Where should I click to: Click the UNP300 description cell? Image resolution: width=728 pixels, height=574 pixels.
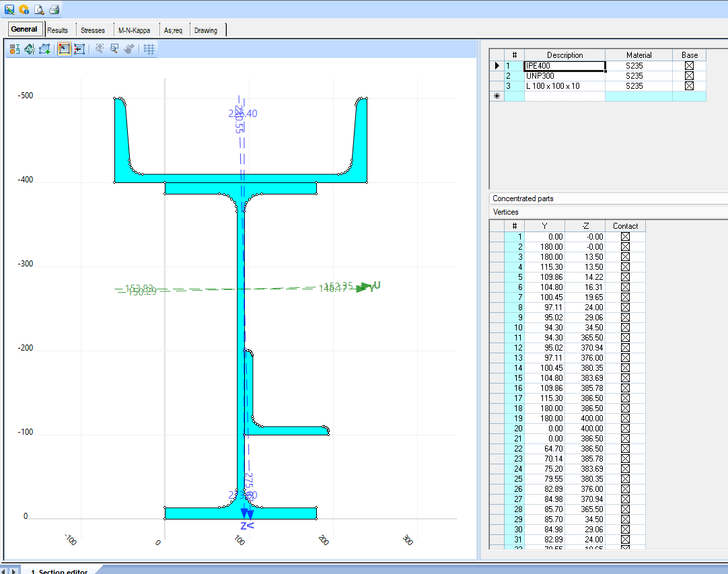(565, 75)
